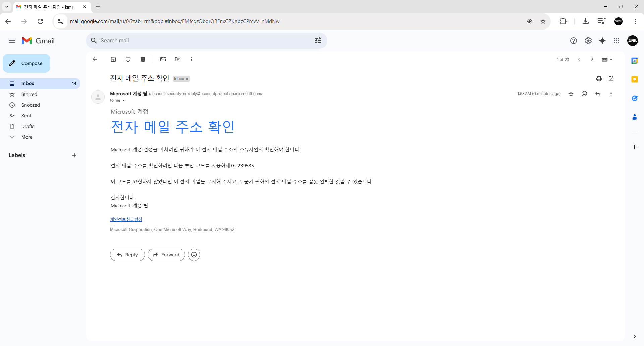
Task: Open the Gemini sparkle icon
Action: click(602, 41)
